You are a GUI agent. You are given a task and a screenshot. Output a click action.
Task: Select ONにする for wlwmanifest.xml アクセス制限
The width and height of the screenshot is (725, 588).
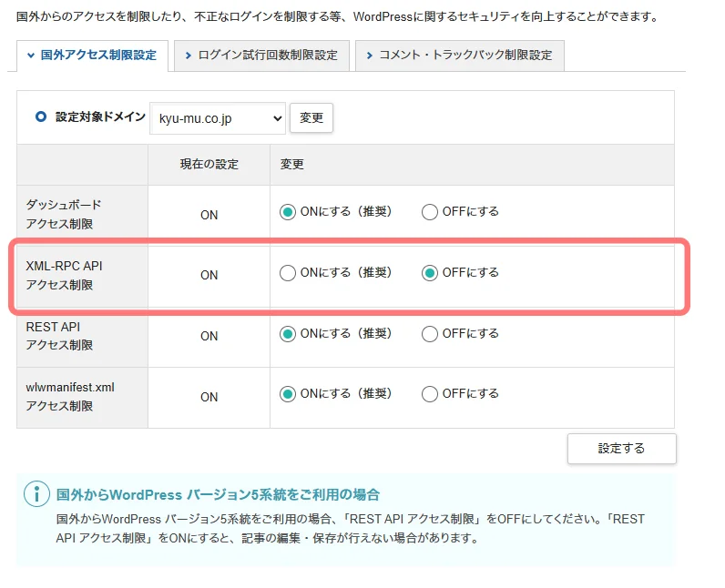288,394
